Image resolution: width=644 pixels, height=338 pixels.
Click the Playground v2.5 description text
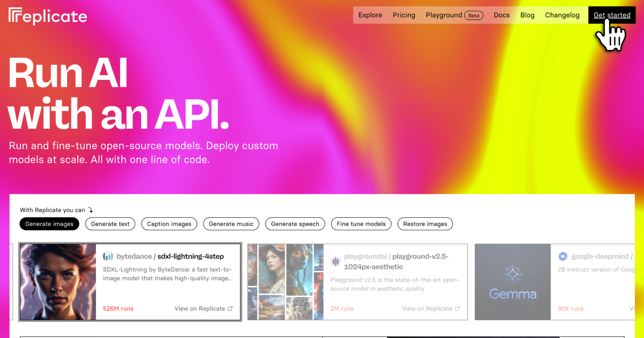pos(395,284)
